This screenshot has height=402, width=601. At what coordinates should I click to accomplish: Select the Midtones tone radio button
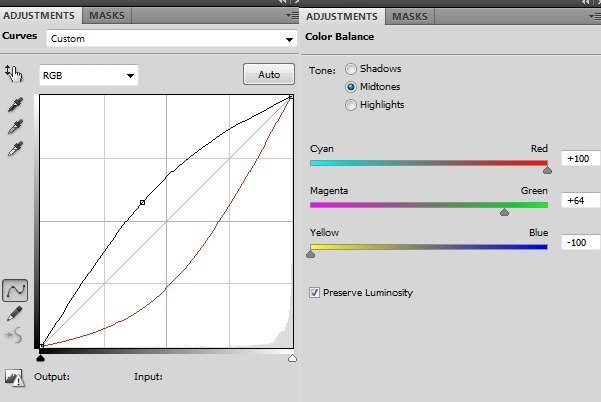tap(350, 87)
